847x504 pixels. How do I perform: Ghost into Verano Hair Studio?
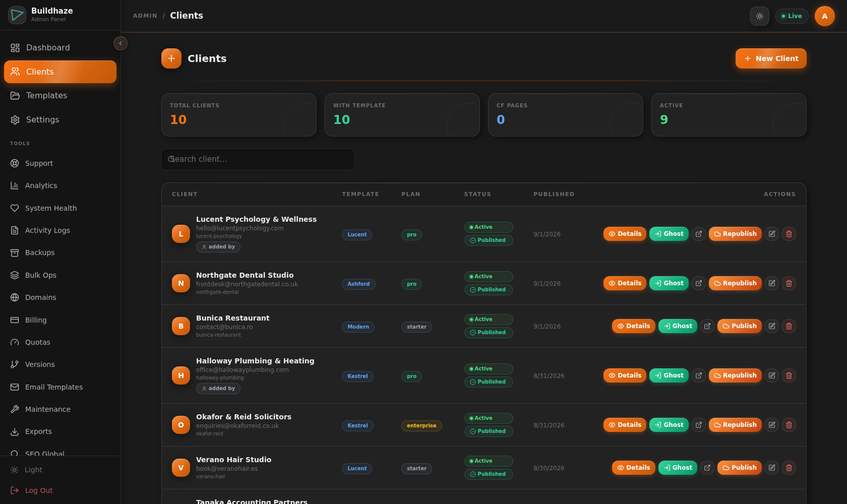coord(678,468)
